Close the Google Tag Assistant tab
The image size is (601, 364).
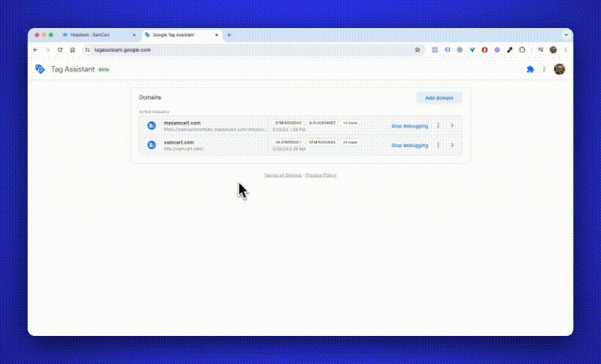216,35
